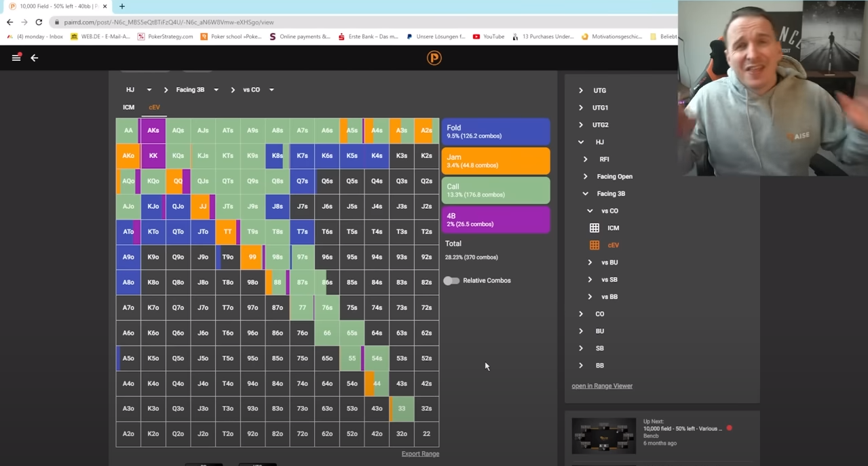868x466 pixels.
Task: Switch to the ICM tab
Action: click(128, 107)
